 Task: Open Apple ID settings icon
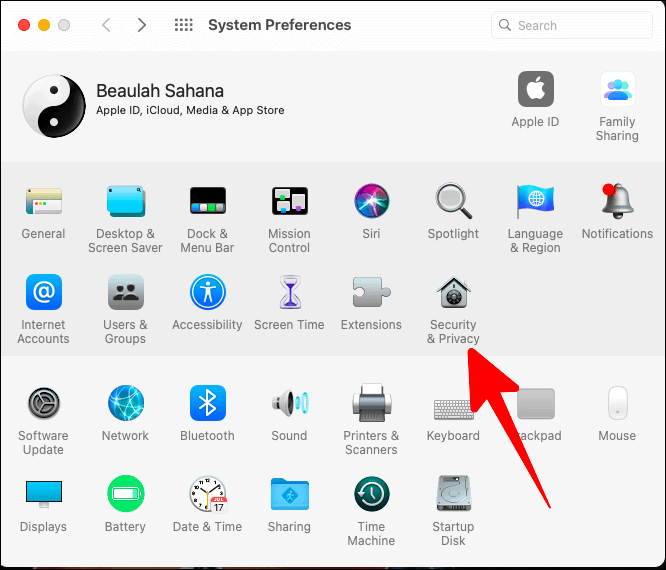pos(536,89)
